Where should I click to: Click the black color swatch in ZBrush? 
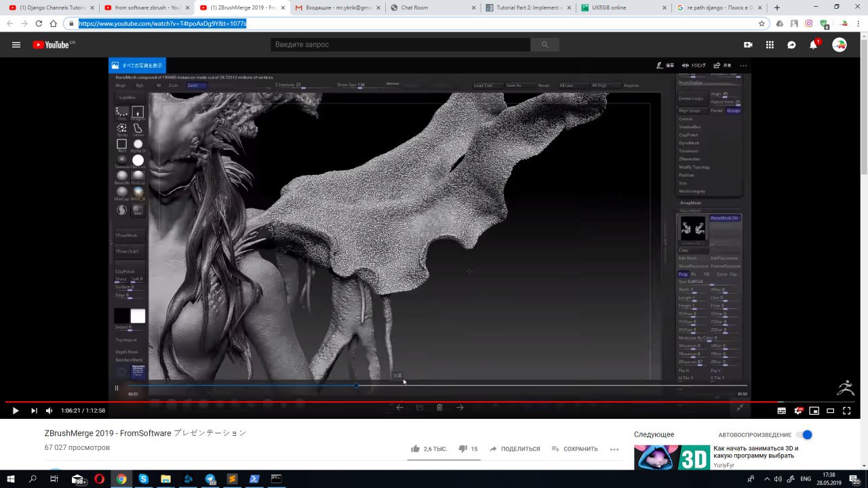click(122, 316)
